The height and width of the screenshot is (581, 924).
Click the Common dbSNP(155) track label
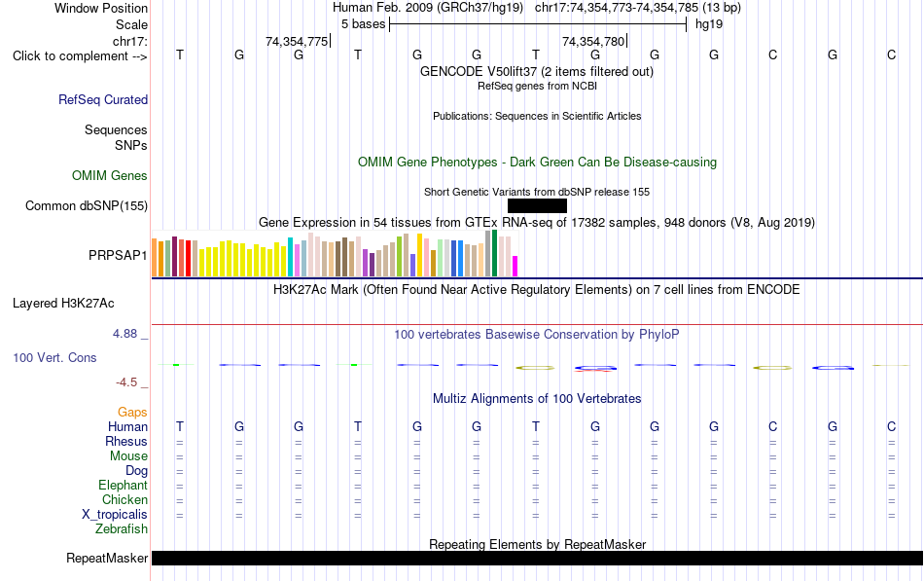click(x=87, y=206)
